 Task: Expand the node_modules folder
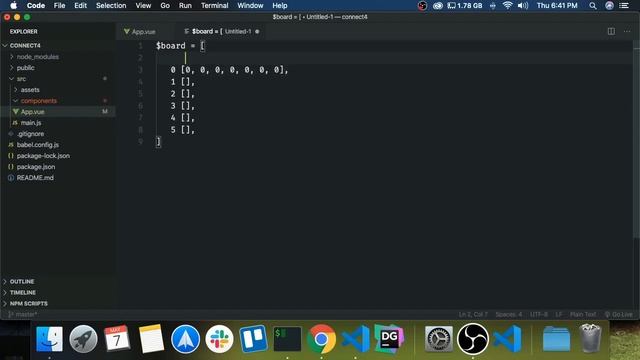(38, 57)
